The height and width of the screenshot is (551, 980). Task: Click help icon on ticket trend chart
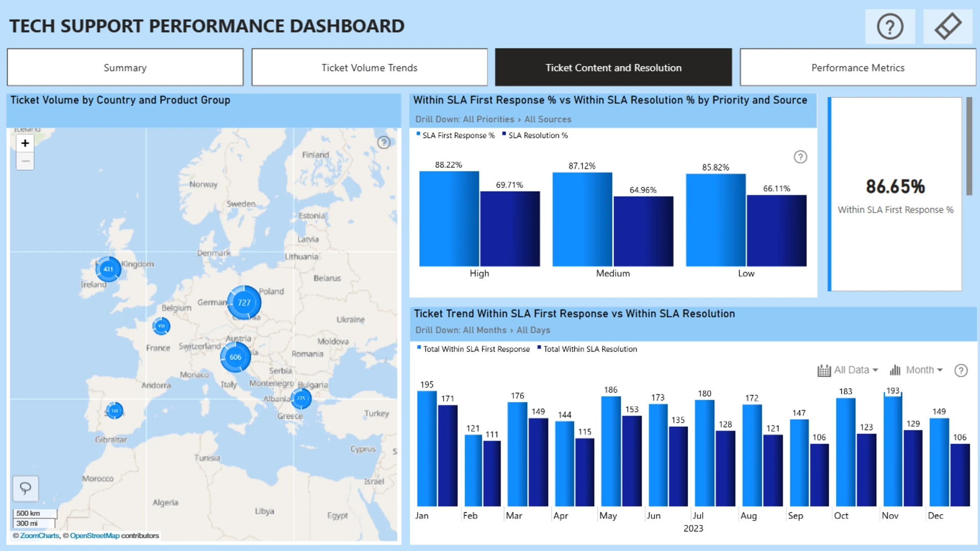coord(961,370)
